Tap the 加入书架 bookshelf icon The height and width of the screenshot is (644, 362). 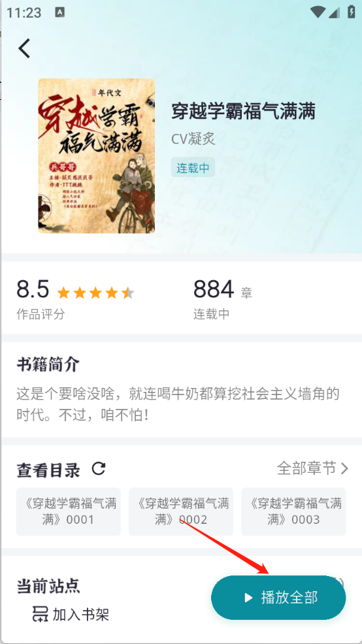coord(41,614)
